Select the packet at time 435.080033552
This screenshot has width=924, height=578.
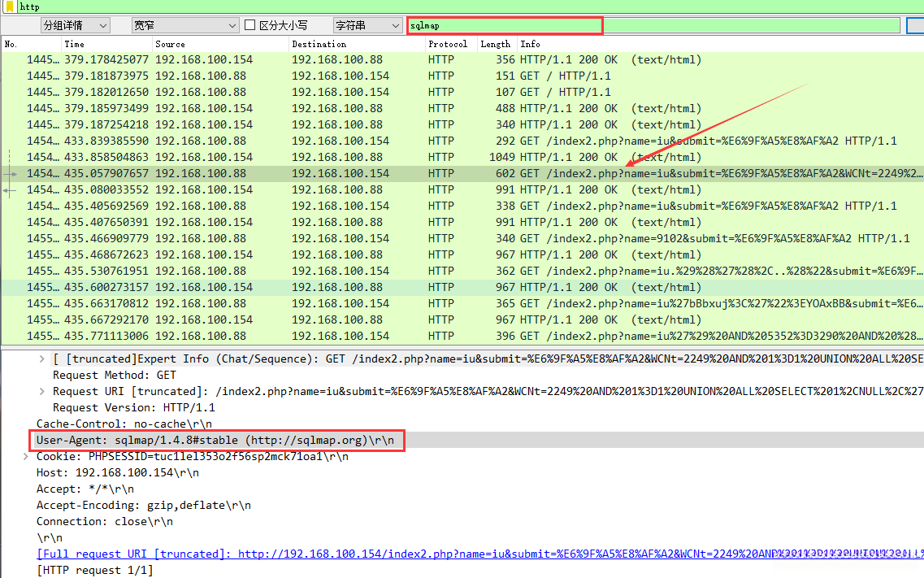pos(462,189)
